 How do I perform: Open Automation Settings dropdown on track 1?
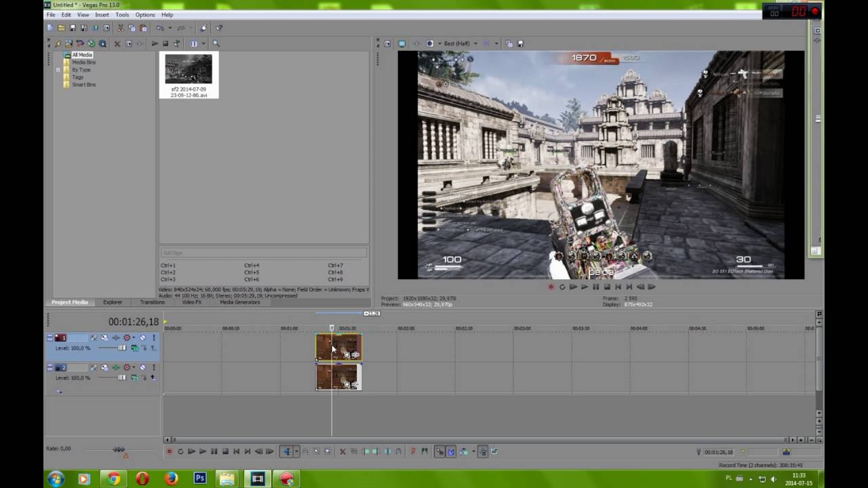point(134,338)
